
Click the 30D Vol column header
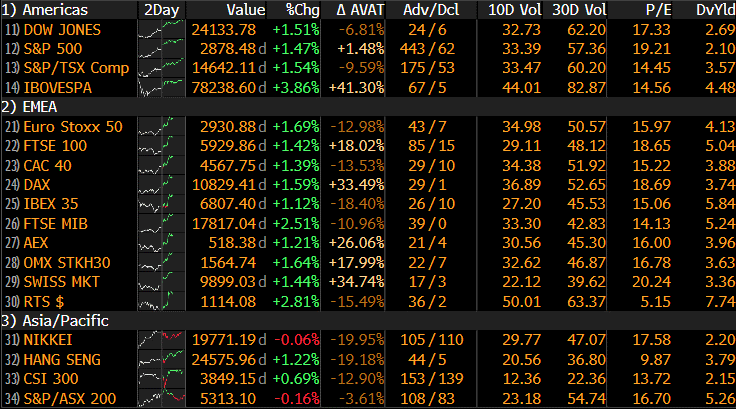pyautogui.click(x=579, y=10)
